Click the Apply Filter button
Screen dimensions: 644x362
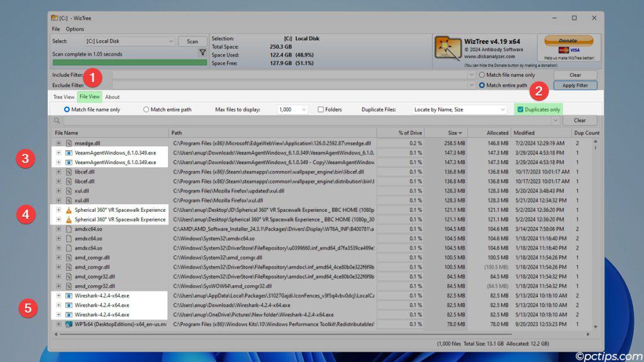[575, 85]
